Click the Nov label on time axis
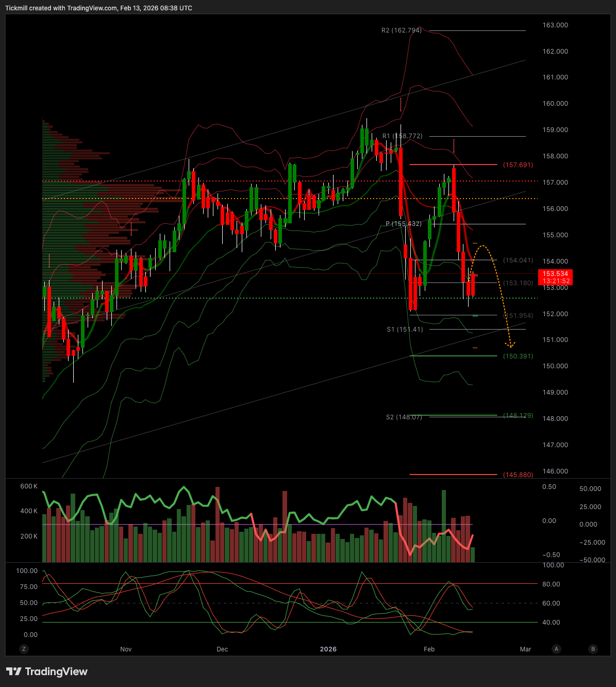Screen dimensions: 616x687 click(126, 649)
